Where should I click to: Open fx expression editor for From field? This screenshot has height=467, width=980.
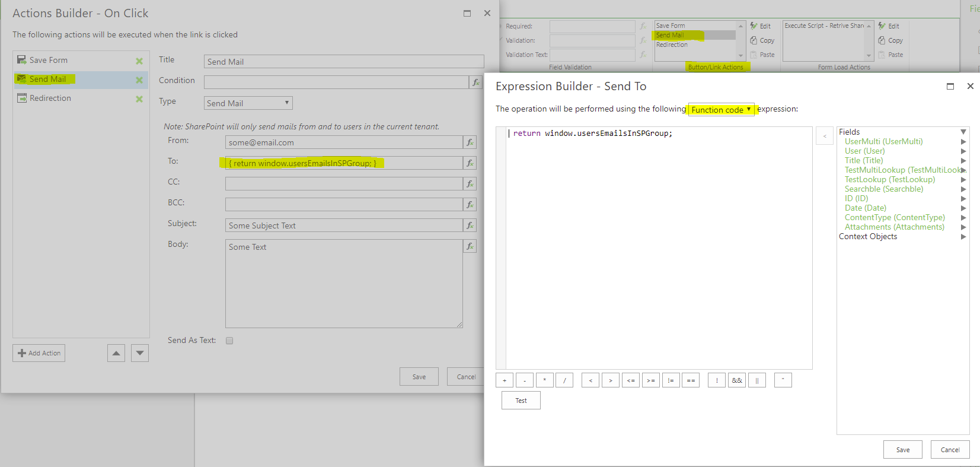tap(470, 142)
